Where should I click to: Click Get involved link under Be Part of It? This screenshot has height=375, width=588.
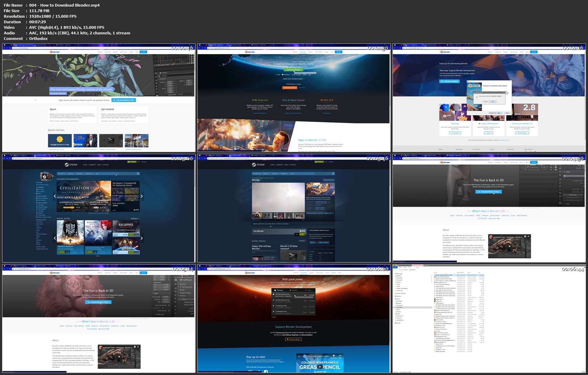327,113
